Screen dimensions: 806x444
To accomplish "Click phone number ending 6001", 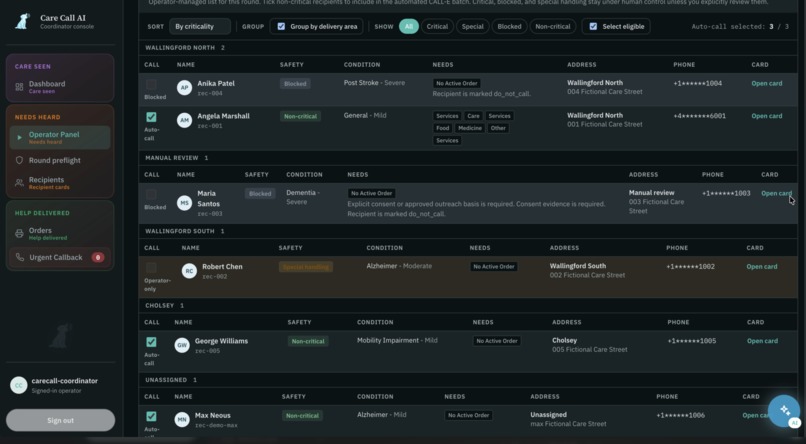I will 700,116.
